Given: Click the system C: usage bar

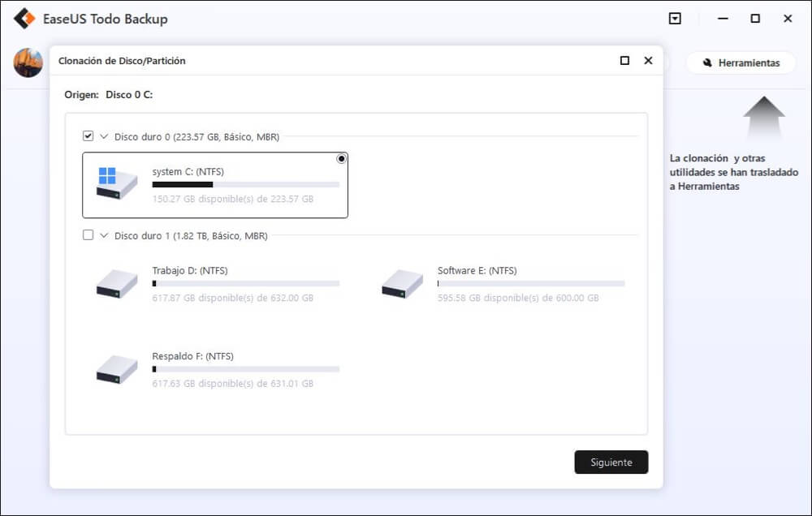Looking at the screenshot, I should [x=246, y=185].
